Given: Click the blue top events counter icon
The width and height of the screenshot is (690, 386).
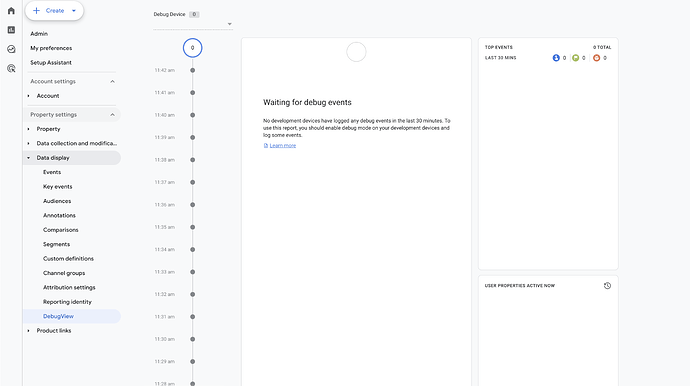Looking at the screenshot, I should coord(556,58).
